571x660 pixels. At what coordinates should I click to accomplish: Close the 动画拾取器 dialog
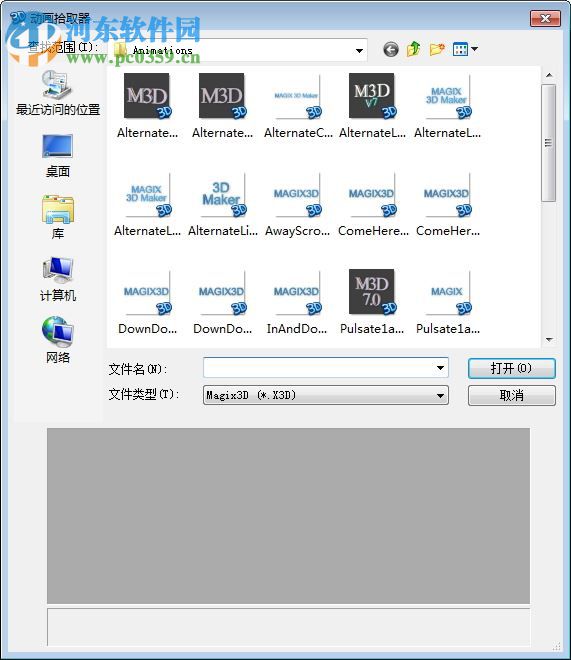(x=545, y=19)
